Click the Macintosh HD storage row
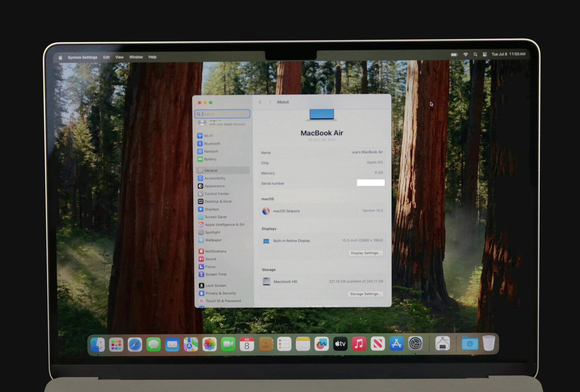The height and width of the screenshot is (392, 580). coord(322,281)
